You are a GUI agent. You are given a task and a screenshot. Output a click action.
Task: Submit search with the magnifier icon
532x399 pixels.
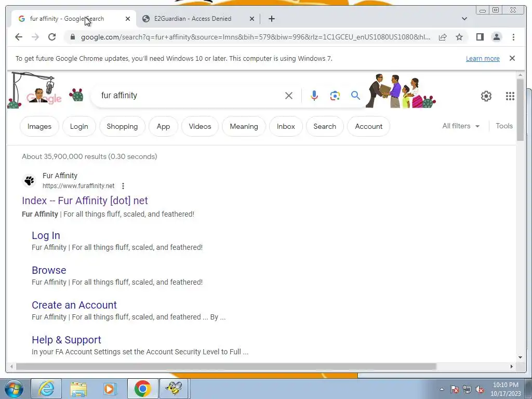coord(355,96)
